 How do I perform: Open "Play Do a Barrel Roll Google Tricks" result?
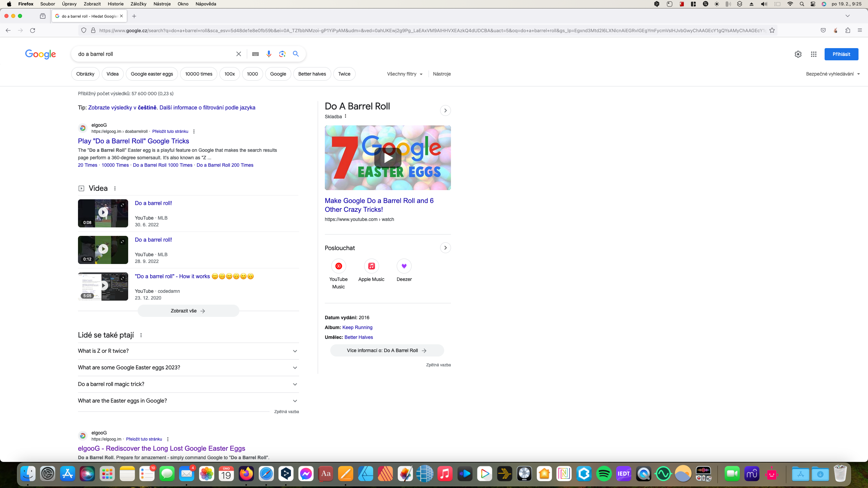coord(133,141)
